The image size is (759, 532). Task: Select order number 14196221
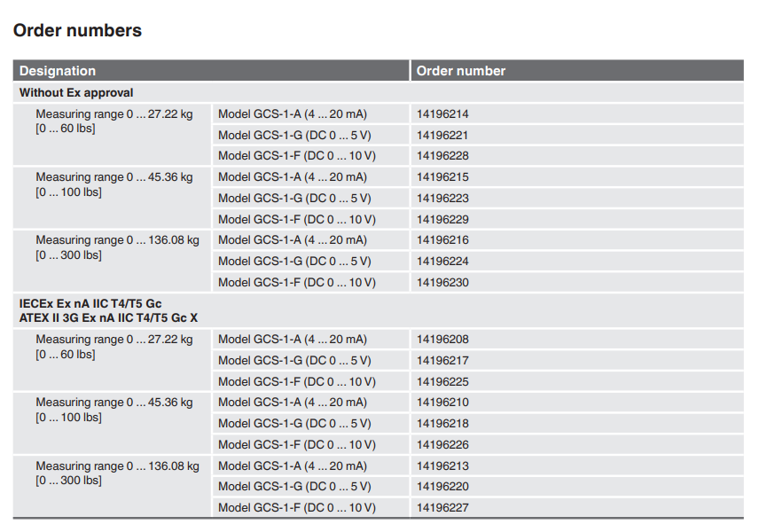pos(442,136)
